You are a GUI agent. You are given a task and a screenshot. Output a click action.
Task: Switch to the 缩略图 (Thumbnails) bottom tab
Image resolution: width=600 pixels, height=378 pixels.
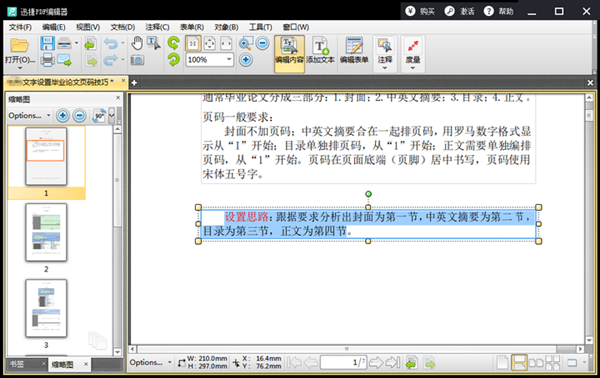(x=62, y=365)
